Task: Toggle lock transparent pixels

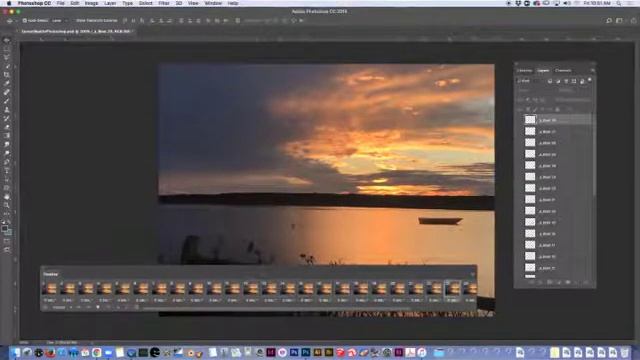Action: click(528, 109)
